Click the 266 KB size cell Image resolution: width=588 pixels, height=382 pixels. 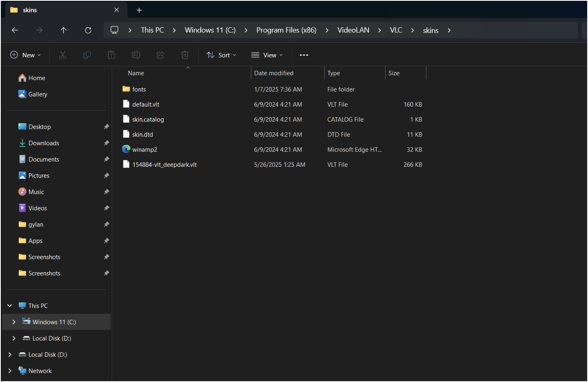point(412,164)
